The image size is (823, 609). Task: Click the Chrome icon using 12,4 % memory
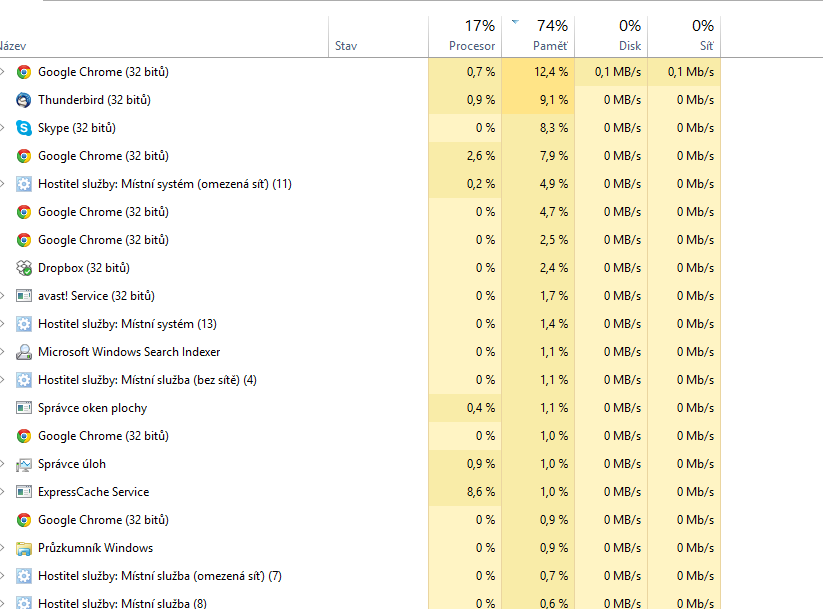(x=24, y=72)
